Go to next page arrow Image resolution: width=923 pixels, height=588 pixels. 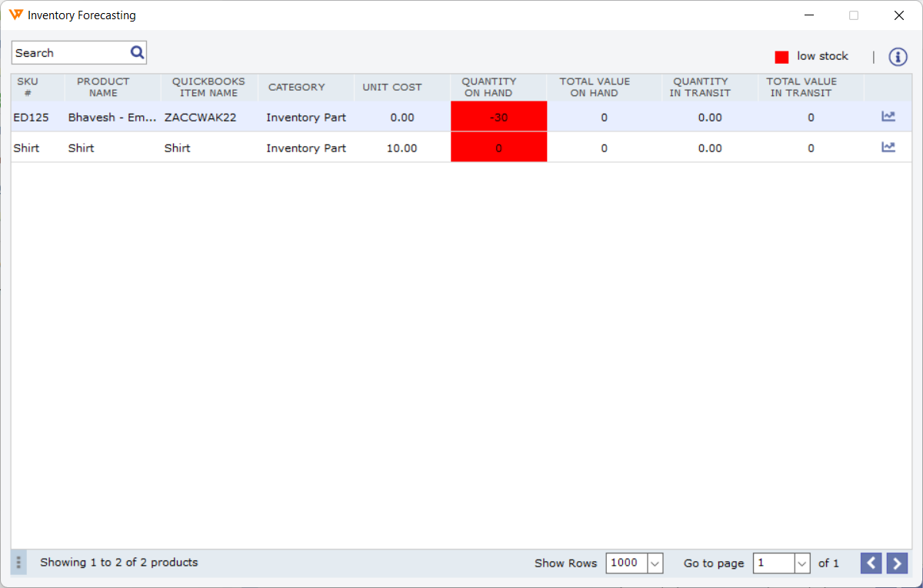click(897, 563)
